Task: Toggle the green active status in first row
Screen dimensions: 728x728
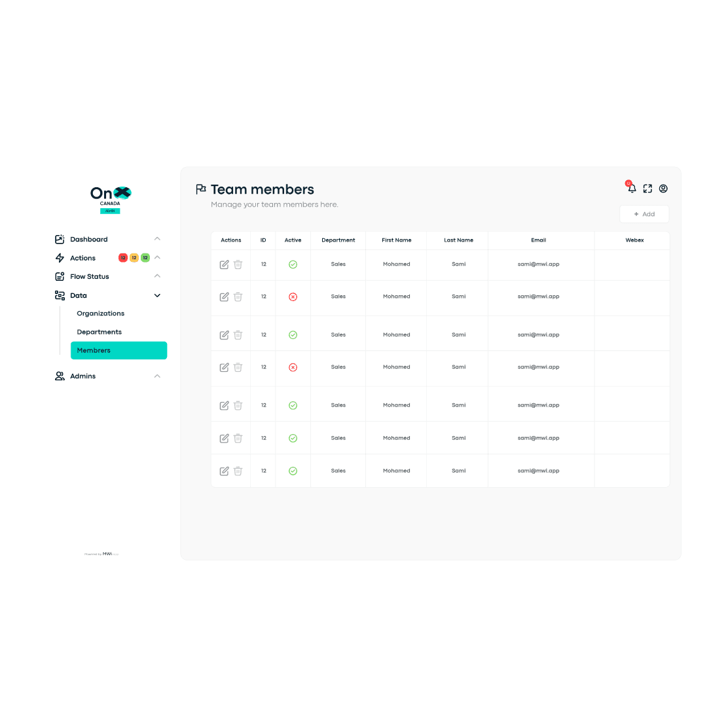Action: point(293,264)
